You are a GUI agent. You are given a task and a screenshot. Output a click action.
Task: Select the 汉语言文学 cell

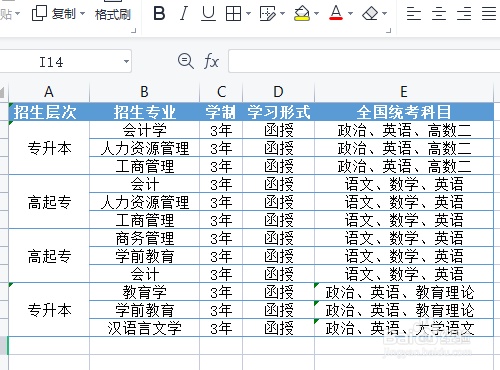[144, 328]
